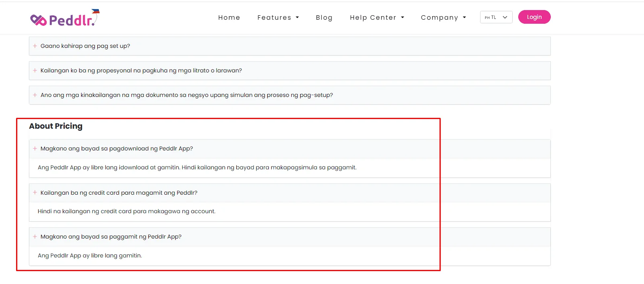Click the answer 'Hindi na kailangan ng credit card'
This screenshot has width=644, height=284.
(127, 211)
